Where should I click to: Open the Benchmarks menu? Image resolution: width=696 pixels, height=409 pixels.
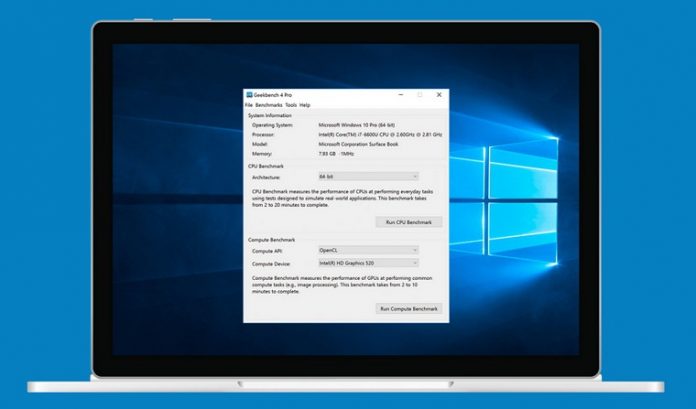(269, 105)
